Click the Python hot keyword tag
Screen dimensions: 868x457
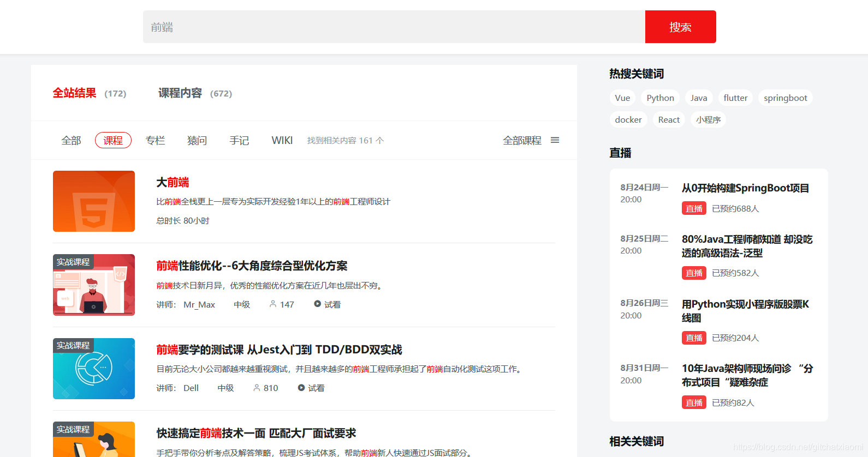(x=660, y=98)
